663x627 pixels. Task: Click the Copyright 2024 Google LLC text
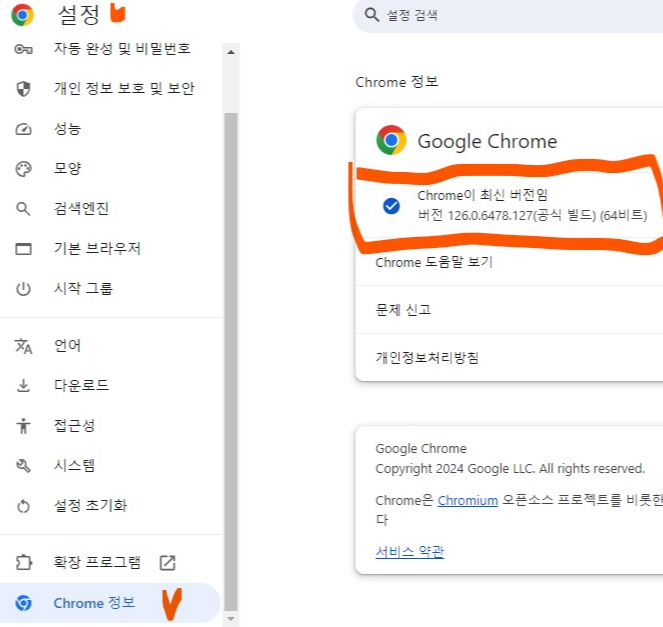click(x=510, y=469)
